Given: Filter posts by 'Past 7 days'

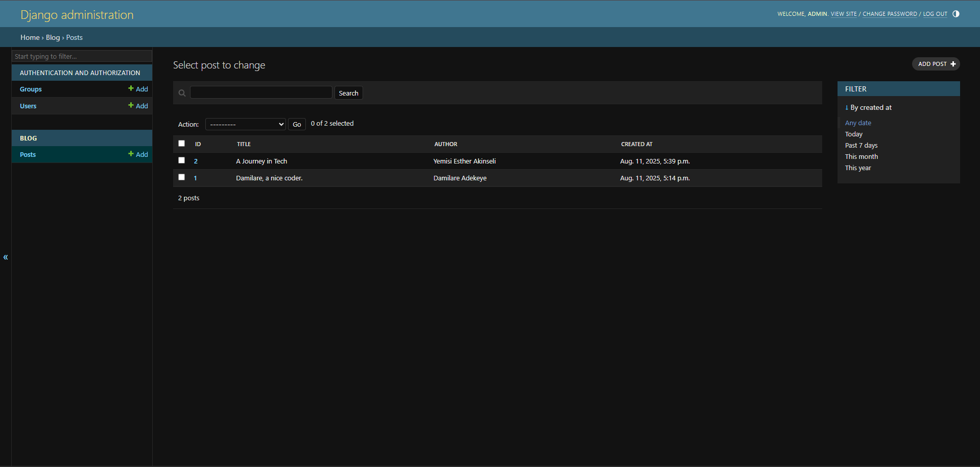Looking at the screenshot, I should tap(861, 146).
